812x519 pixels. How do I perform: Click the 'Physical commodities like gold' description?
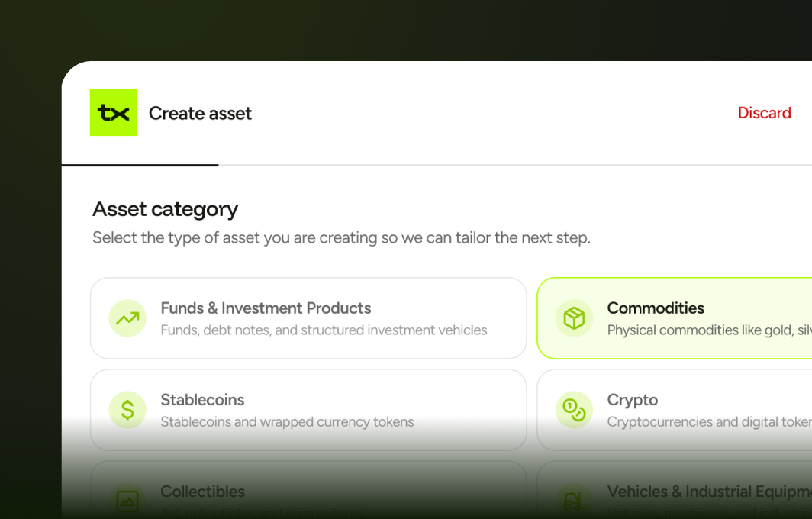[709, 330]
